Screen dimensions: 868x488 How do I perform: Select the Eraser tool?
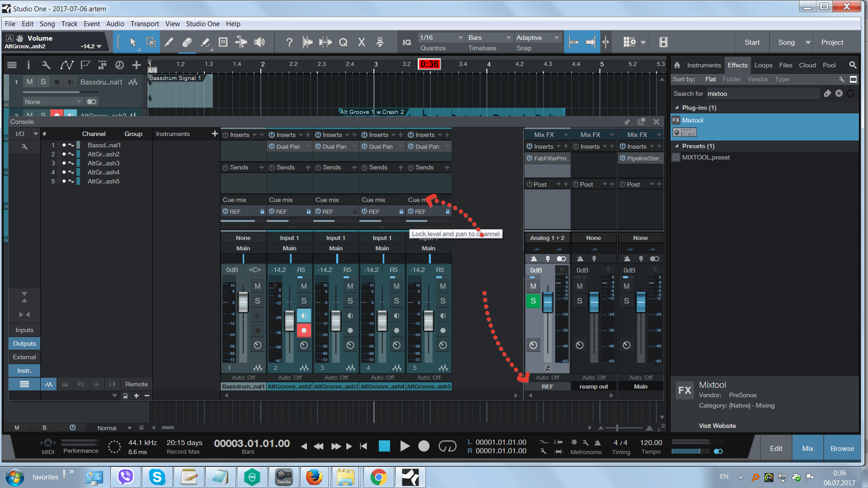[187, 42]
